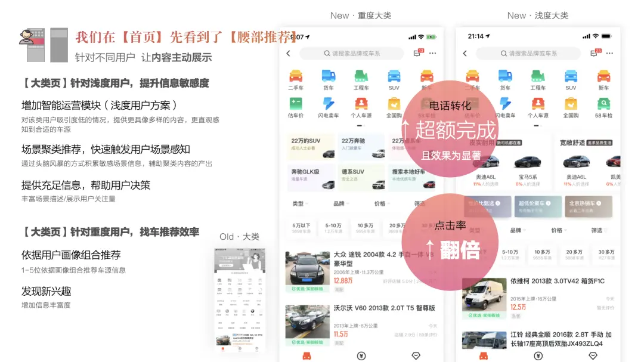Viewport: 644px width, 362px height.
Task: Choose 10多万 price chip, 浅度大类 phone
Action: 542,254
